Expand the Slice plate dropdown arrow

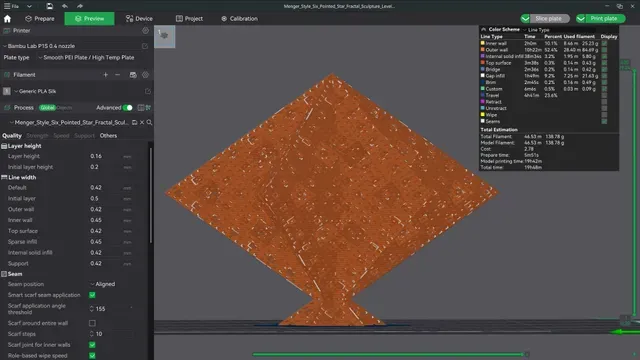click(x=525, y=19)
